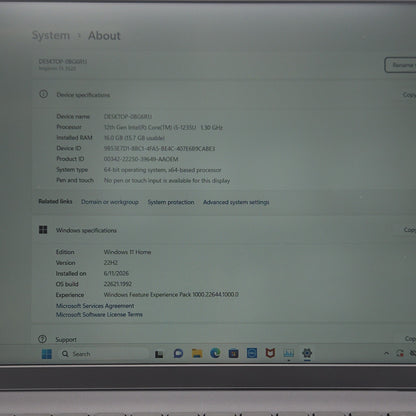Select the Device name value text
The height and width of the screenshot is (416, 416).
[x=128, y=117]
